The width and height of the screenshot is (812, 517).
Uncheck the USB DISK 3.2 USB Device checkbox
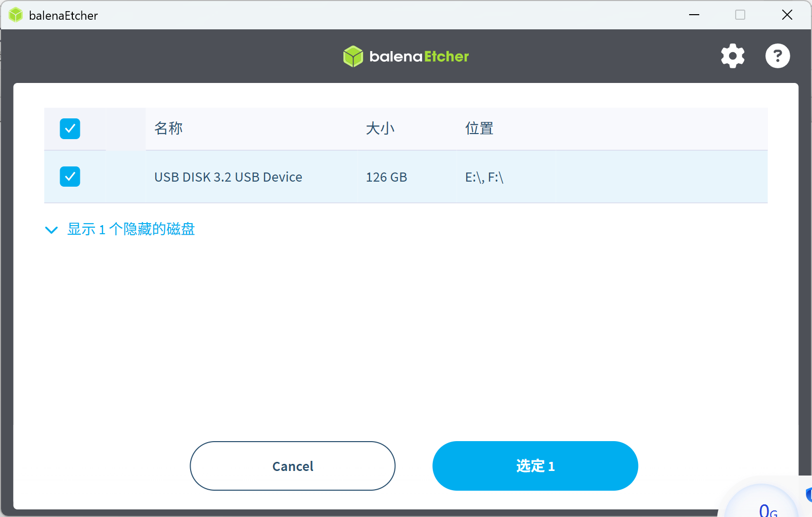click(x=70, y=177)
